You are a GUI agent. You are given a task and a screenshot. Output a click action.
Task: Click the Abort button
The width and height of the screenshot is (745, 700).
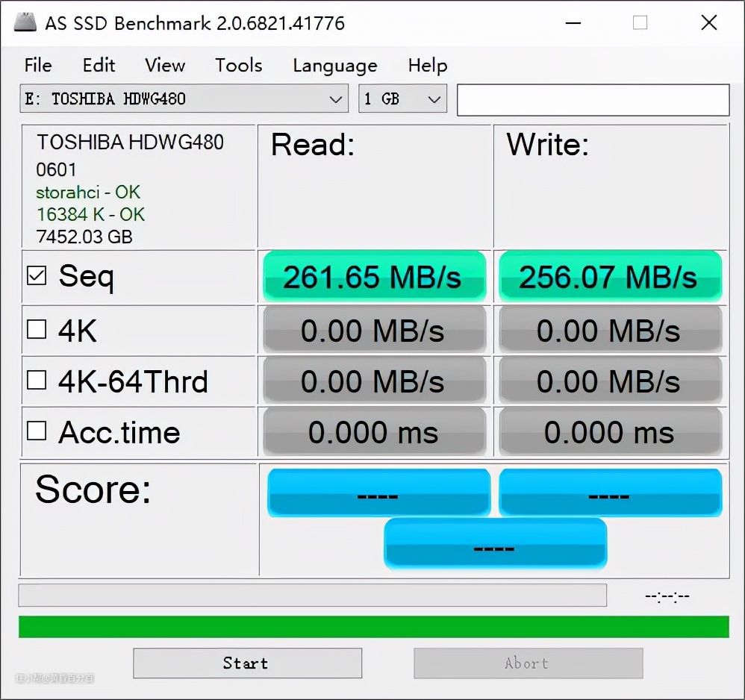(x=528, y=663)
